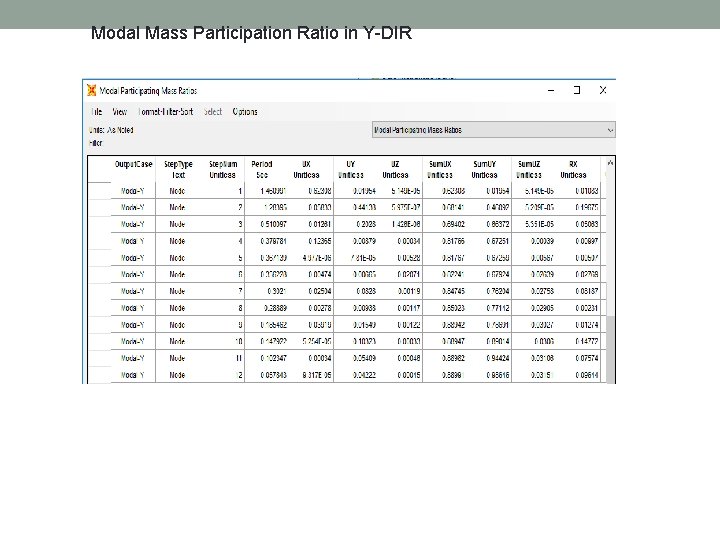Screen dimensions: 720x540
Task: Select row selector for step 12 row
Action: point(99,375)
